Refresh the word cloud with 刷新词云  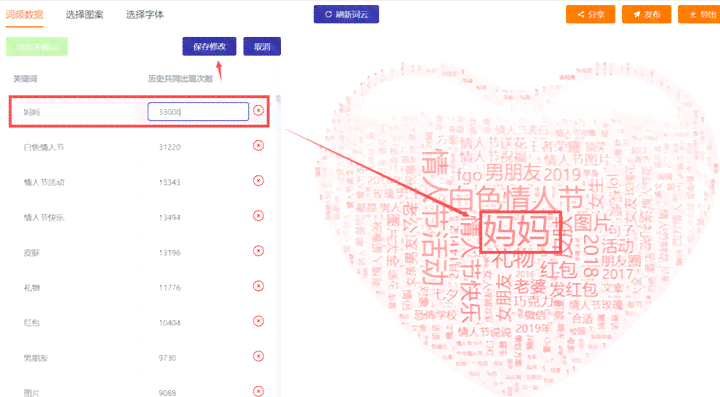click(346, 14)
